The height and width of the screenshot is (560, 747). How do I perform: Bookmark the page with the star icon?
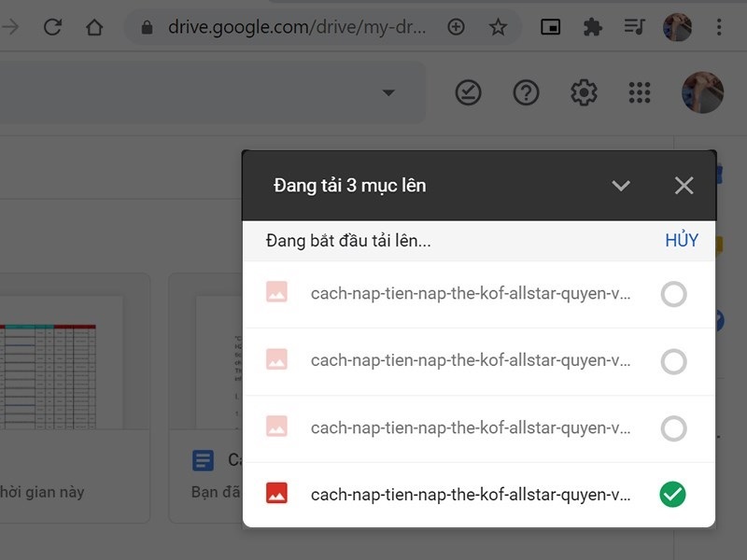pyautogui.click(x=498, y=26)
